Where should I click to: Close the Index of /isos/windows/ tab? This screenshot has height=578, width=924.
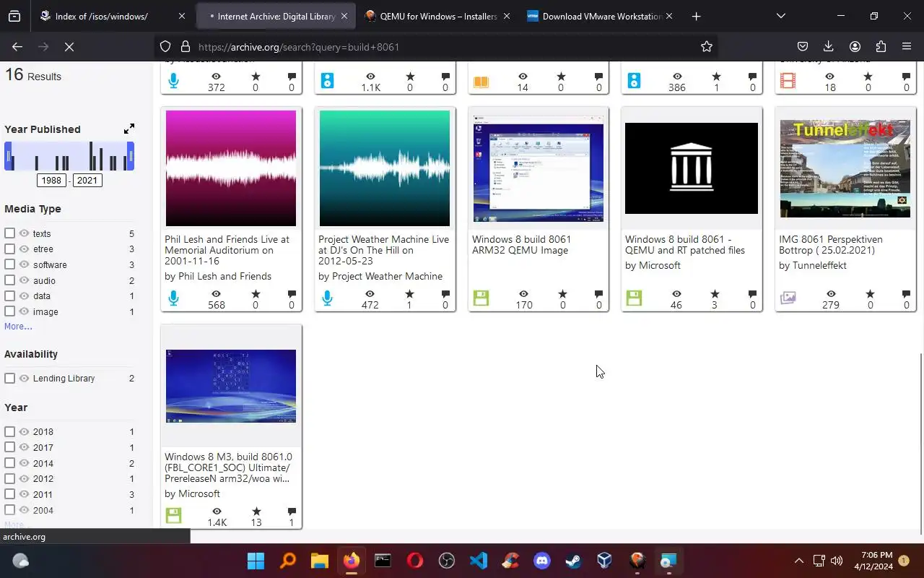(x=181, y=16)
